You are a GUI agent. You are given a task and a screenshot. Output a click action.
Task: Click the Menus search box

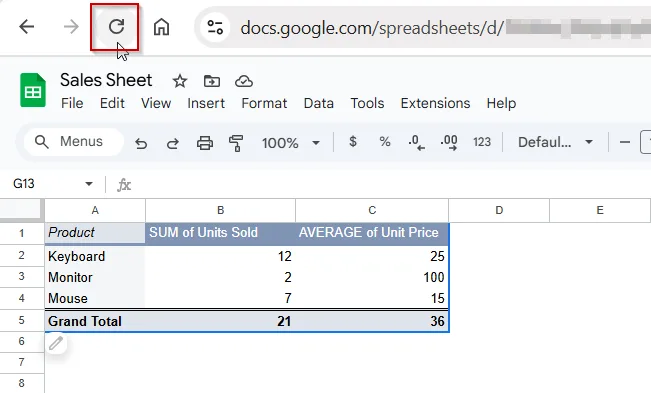click(73, 142)
